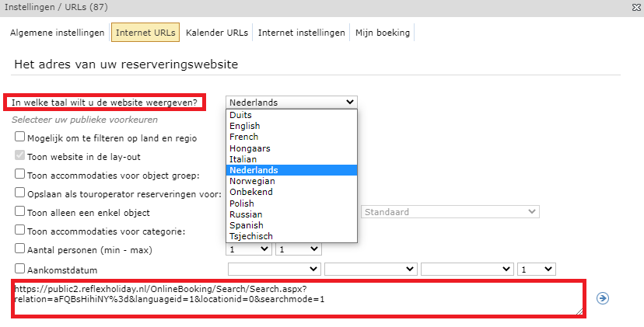Enable filtering on land en regio

[19, 137]
